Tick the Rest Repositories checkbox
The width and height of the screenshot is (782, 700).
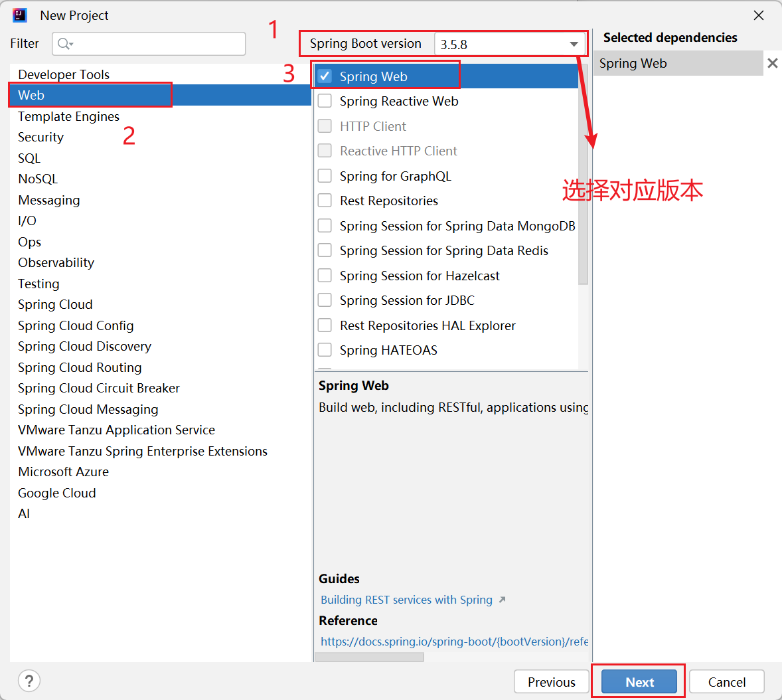(325, 201)
